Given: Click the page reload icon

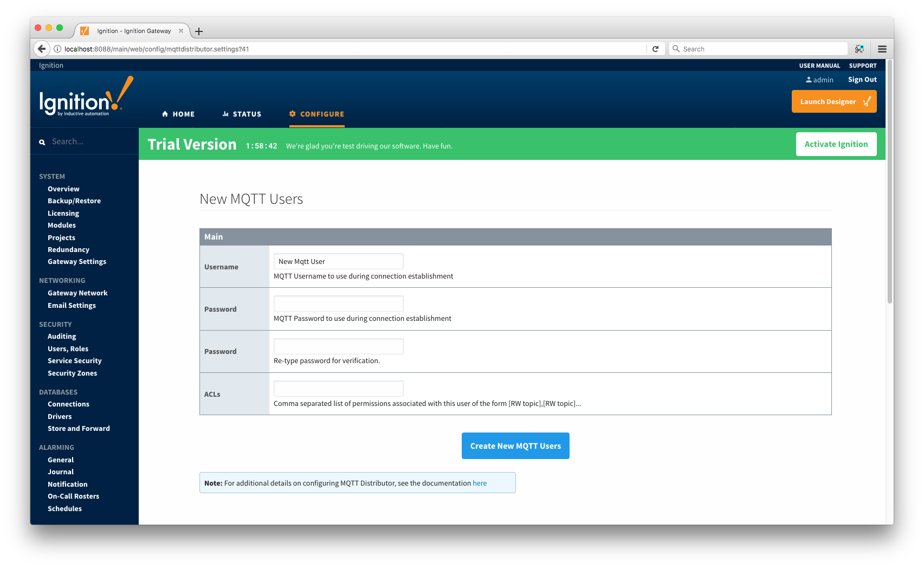Looking at the screenshot, I should tap(655, 49).
